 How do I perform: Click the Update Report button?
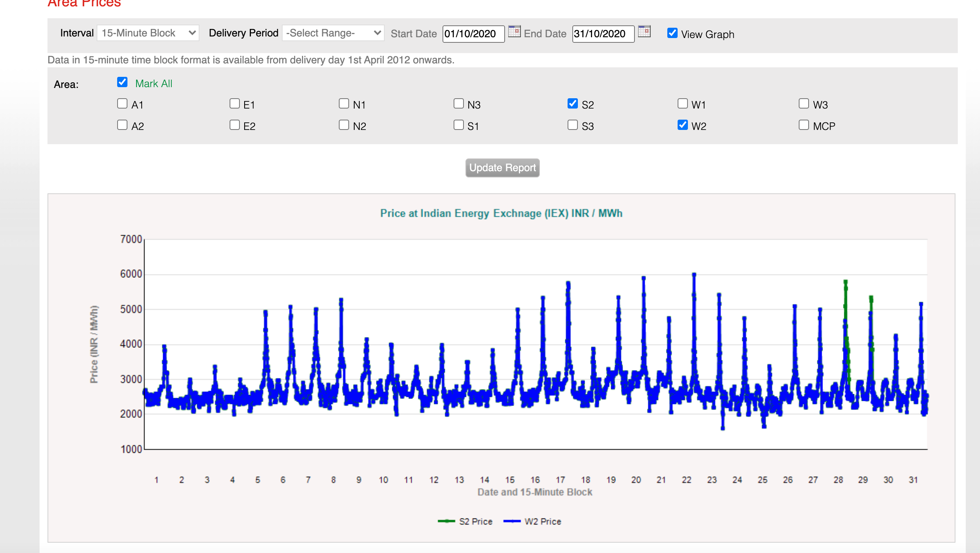pyautogui.click(x=502, y=168)
